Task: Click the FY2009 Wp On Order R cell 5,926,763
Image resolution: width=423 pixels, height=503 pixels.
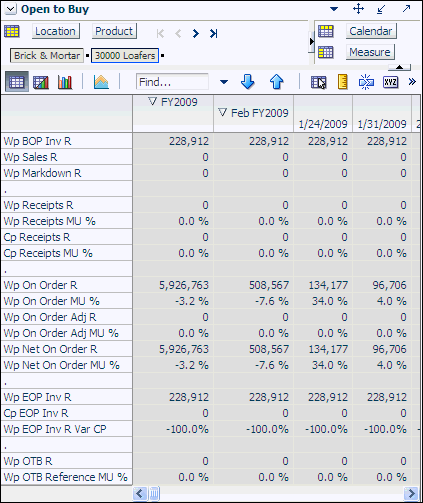Action: (173, 285)
